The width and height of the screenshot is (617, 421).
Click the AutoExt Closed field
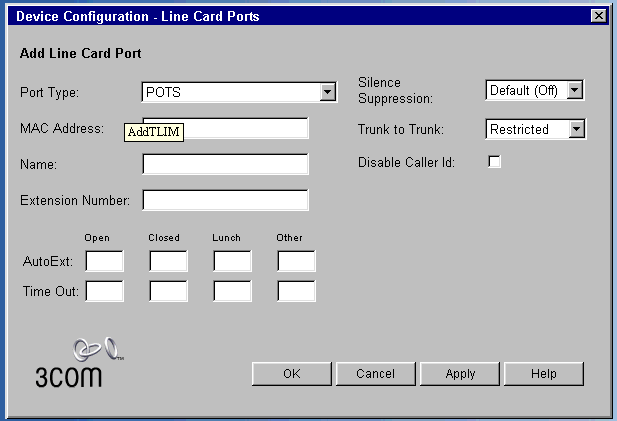(168, 261)
